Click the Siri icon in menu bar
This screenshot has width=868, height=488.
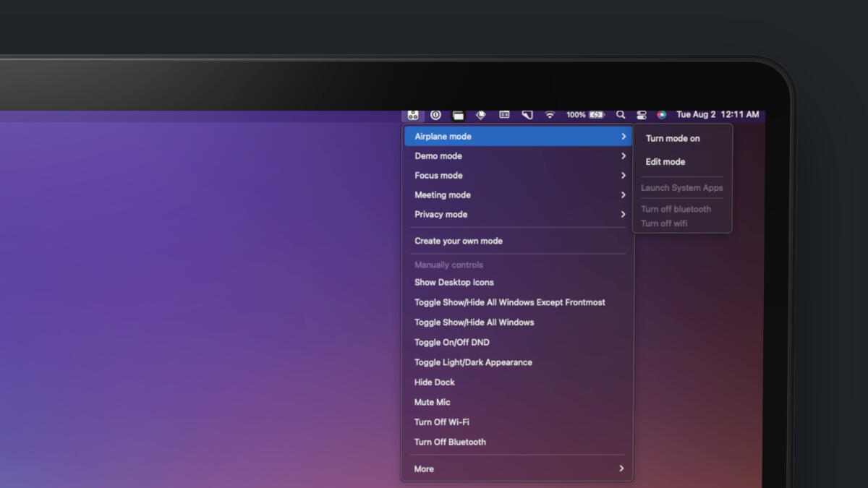tap(661, 115)
